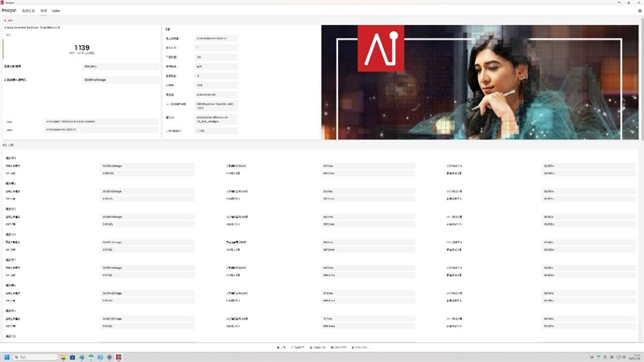The image size is (644, 362).
Task: Click the first tab after Procyon logo
Action: [30, 10]
